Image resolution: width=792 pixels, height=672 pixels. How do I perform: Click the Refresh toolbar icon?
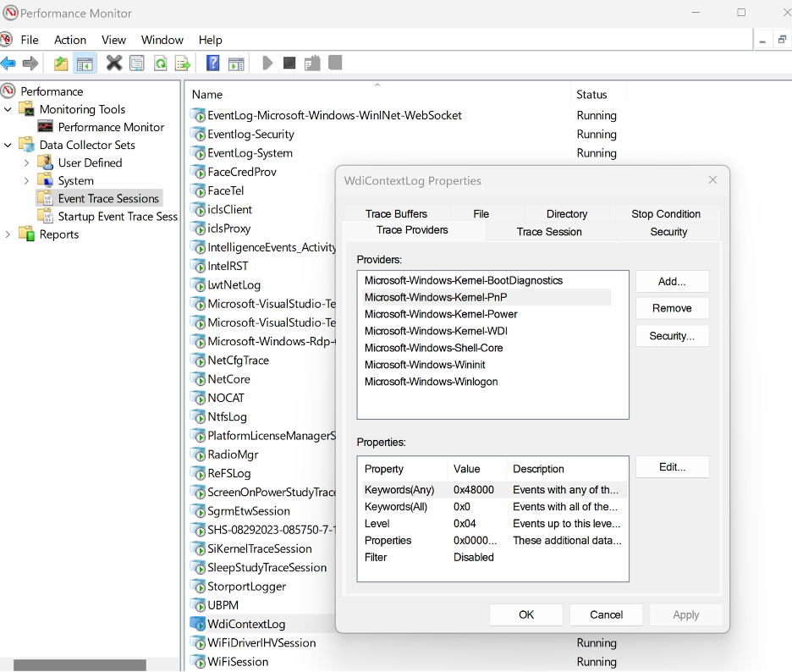coord(160,63)
